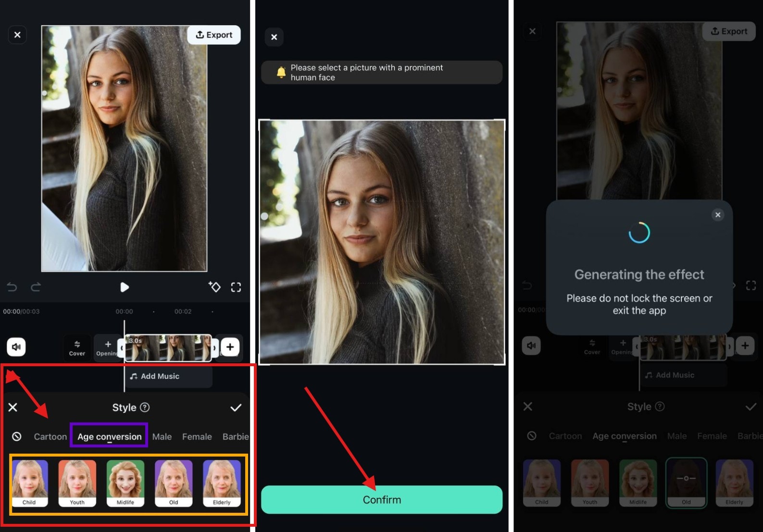Screen dimensions: 763x532
Task: Switch to Cartoon tab in left screen
Action: pos(50,436)
